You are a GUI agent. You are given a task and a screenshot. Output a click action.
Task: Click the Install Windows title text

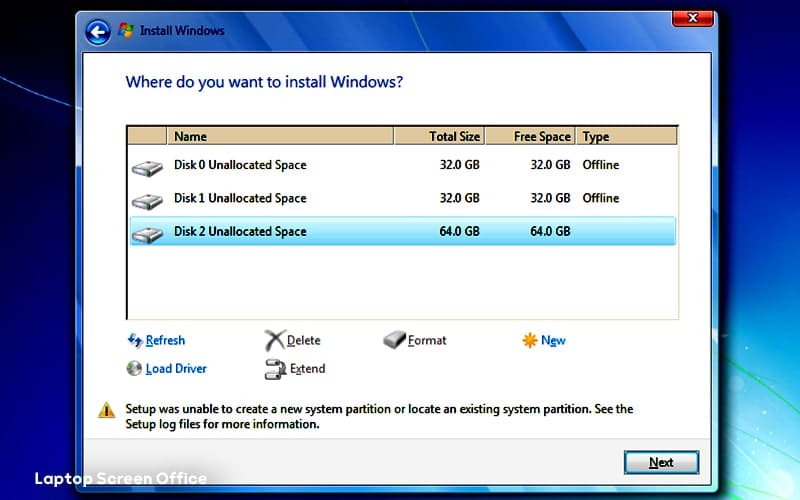point(182,31)
